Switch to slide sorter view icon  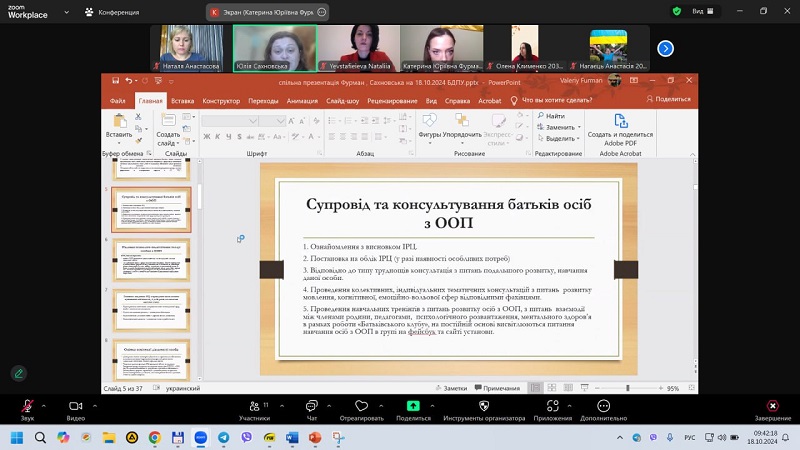(x=552, y=388)
